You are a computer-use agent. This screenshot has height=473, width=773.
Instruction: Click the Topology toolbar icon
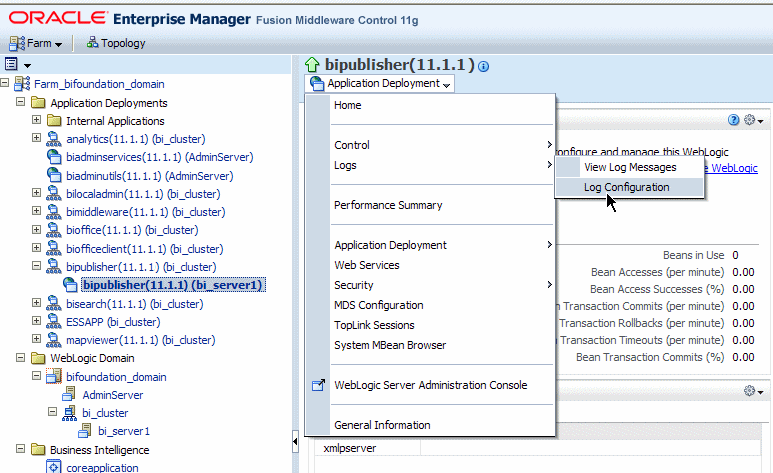tap(92, 42)
